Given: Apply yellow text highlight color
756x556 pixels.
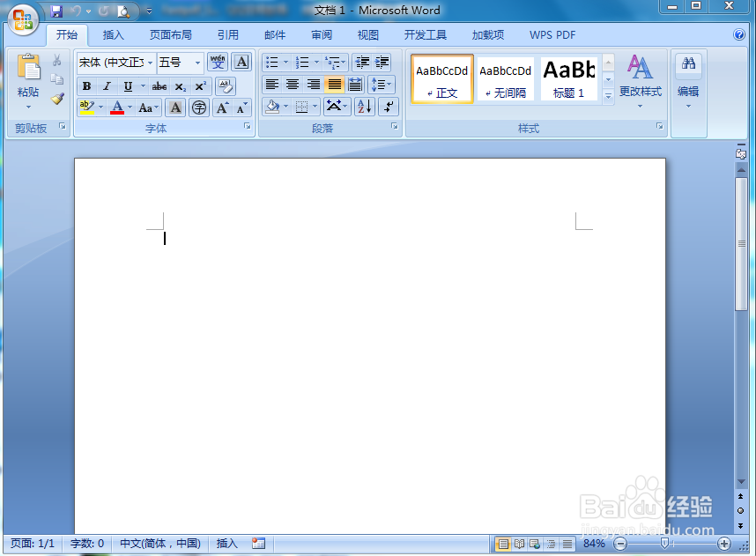Looking at the screenshot, I should (x=86, y=107).
